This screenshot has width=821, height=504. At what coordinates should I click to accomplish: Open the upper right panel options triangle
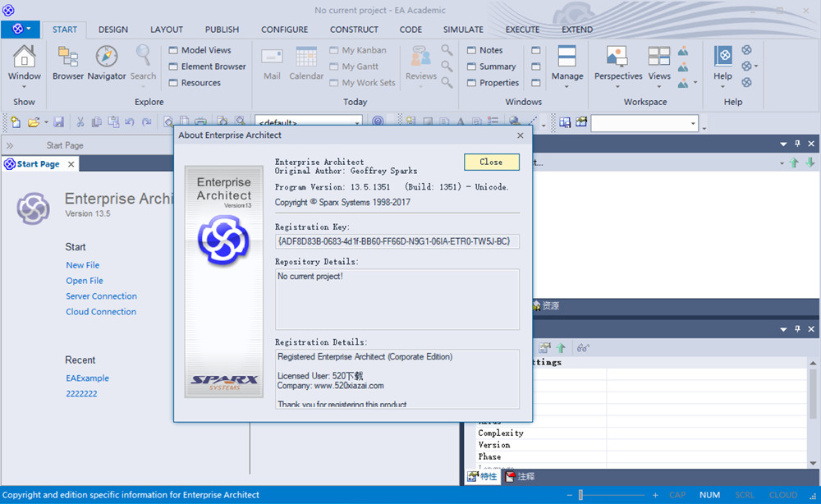tap(783, 144)
